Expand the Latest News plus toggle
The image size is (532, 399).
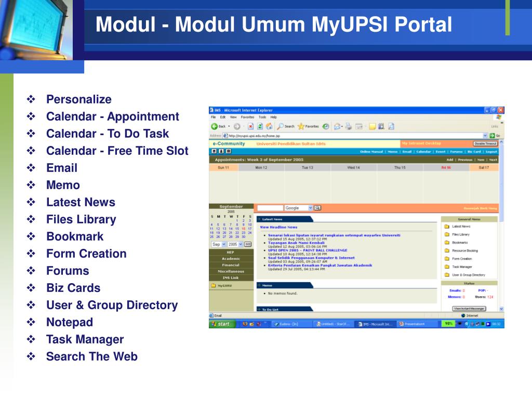click(259, 219)
